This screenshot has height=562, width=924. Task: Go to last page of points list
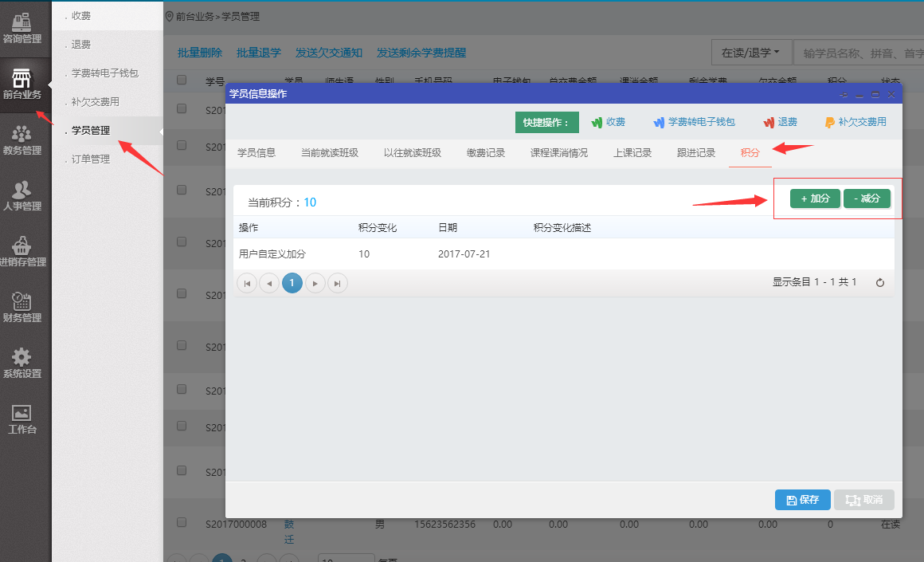[337, 284]
